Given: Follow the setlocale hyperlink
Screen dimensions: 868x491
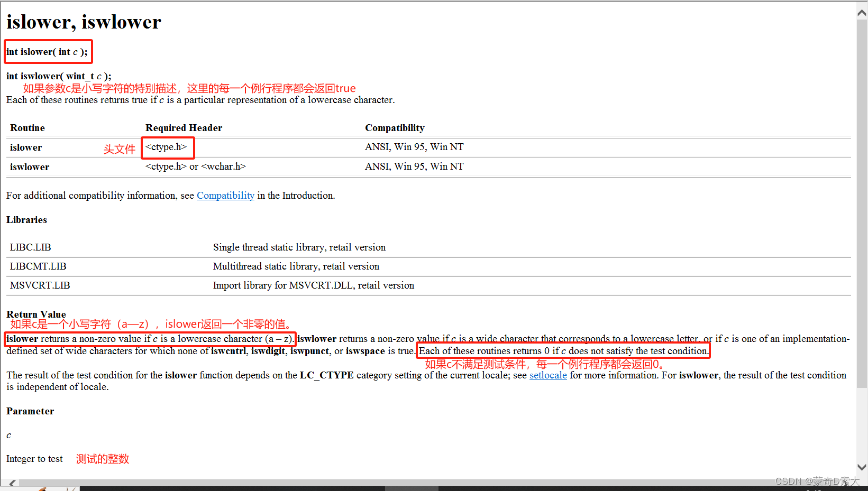Looking at the screenshot, I should [x=548, y=375].
